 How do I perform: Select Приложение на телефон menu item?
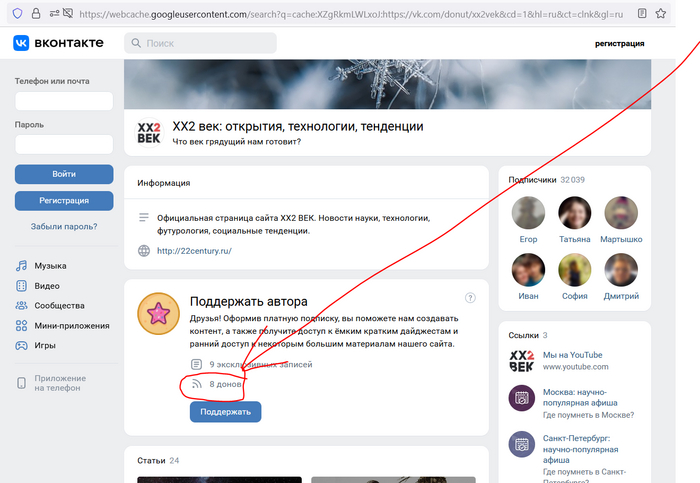pyautogui.click(x=60, y=383)
